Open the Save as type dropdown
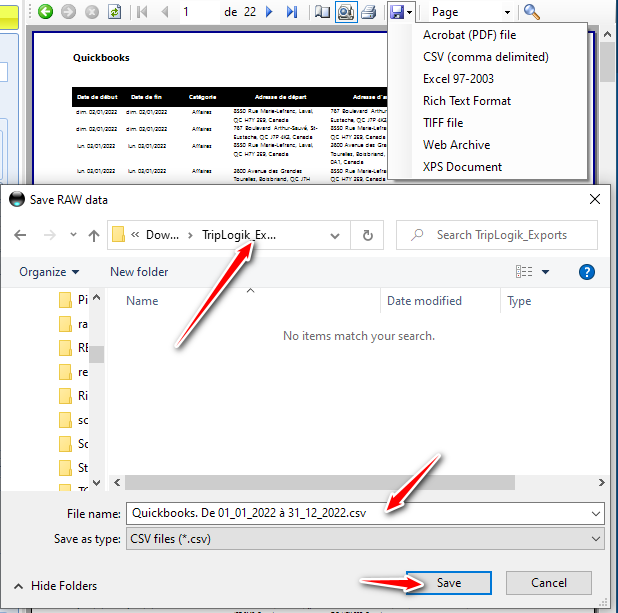 365,539
